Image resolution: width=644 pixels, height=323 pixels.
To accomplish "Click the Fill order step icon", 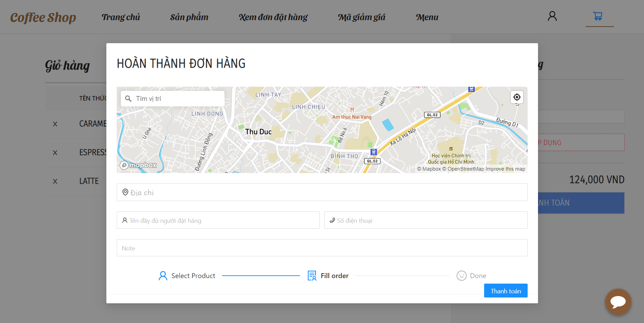I will [312, 276].
